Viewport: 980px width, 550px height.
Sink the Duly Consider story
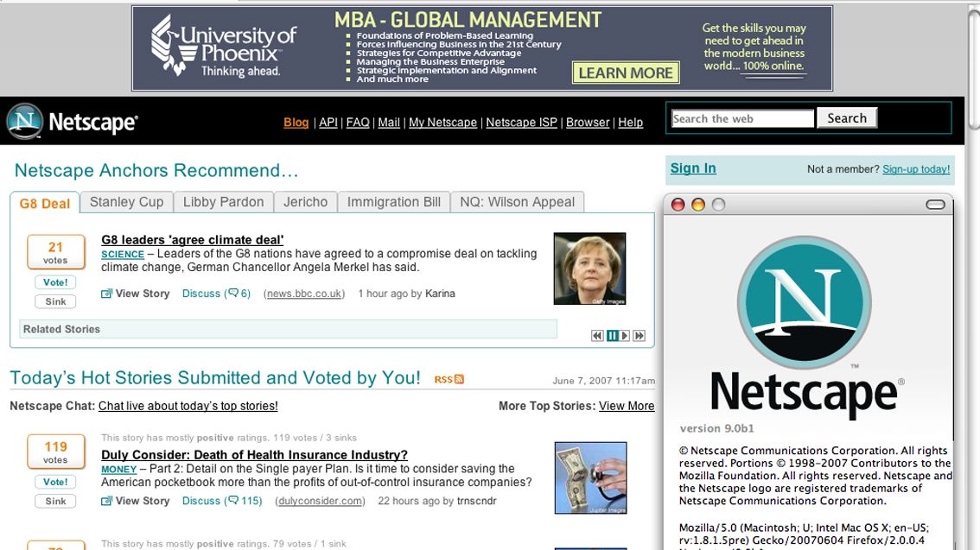(55, 502)
